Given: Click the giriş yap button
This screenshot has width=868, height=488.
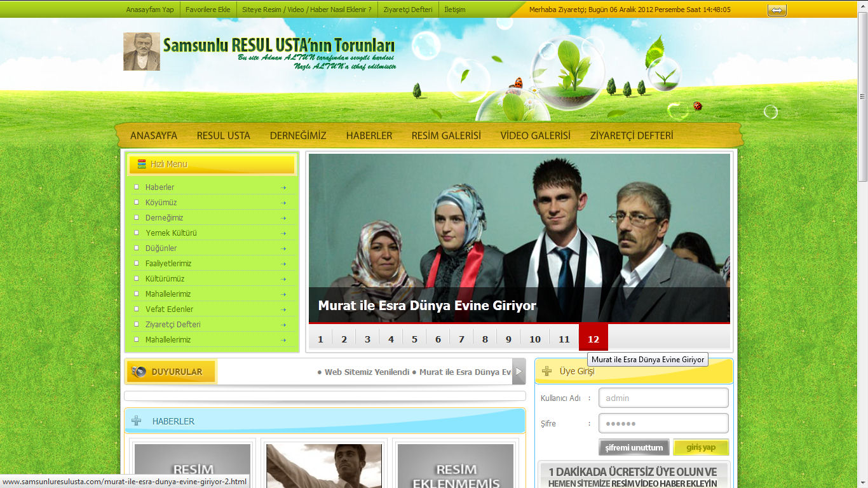Looking at the screenshot, I should [701, 447].
